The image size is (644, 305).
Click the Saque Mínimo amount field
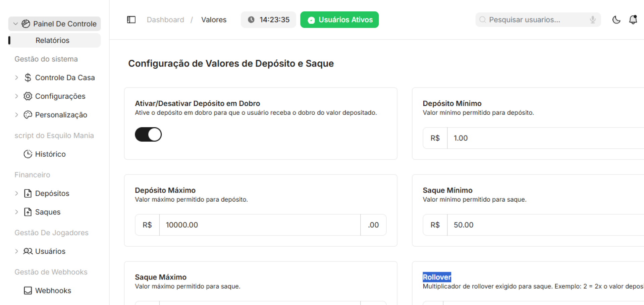[543, 225]
